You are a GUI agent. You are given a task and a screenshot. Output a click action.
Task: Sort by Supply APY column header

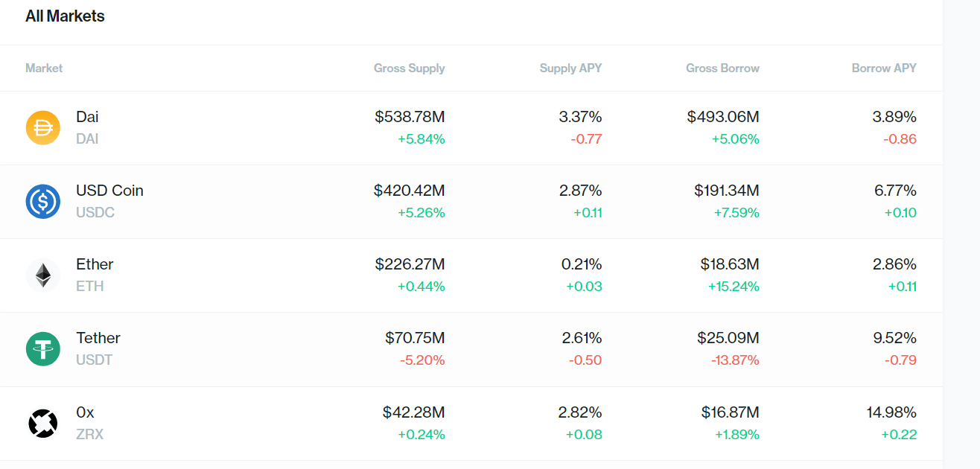570,68
